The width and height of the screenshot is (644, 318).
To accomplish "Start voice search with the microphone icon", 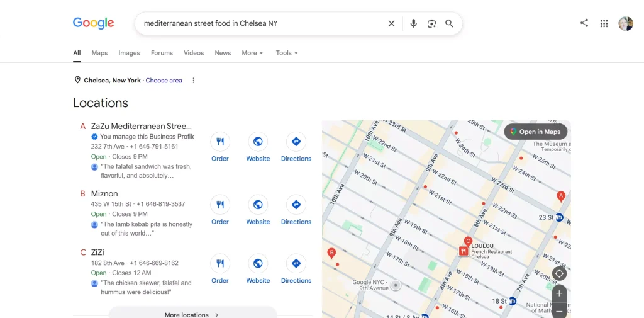I will point(414,23).
